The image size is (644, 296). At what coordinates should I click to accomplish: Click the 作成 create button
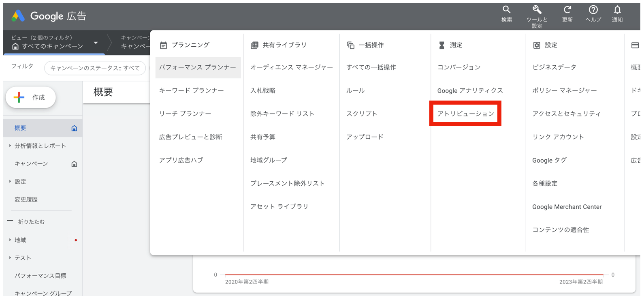pos(31,97)
